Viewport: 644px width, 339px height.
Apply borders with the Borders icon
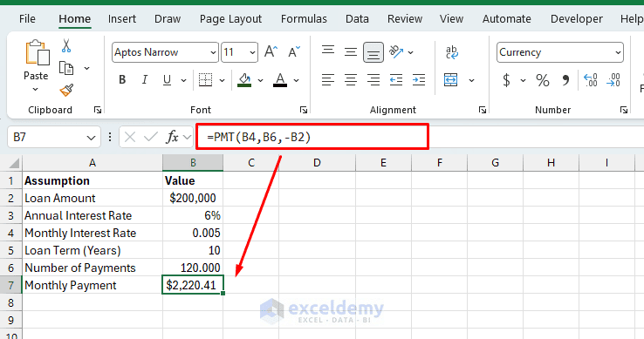click(x=205, y=79)
